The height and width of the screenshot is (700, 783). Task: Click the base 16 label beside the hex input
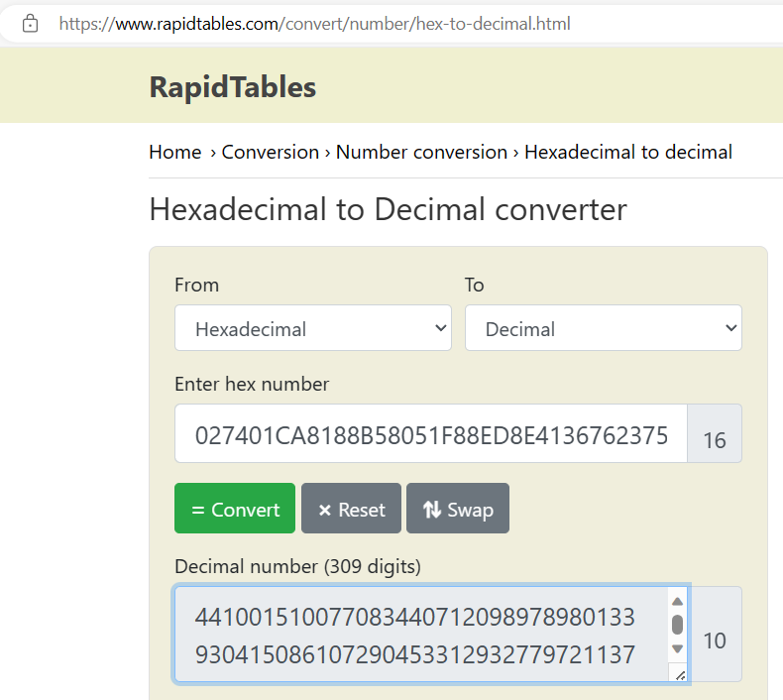click(715, 440)
